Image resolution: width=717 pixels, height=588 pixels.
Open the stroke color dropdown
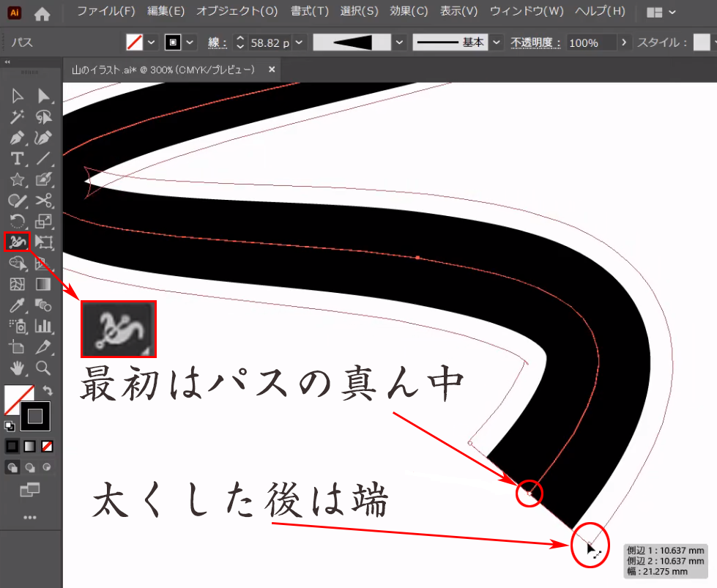pyautogui.click(x=190, y=42)
